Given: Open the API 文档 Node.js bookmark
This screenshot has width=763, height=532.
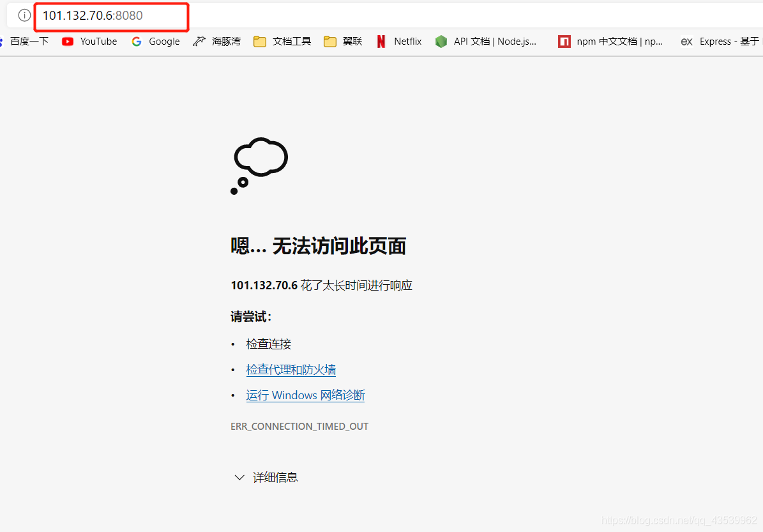Looking at the screenshot, I should tap(486, 42).
